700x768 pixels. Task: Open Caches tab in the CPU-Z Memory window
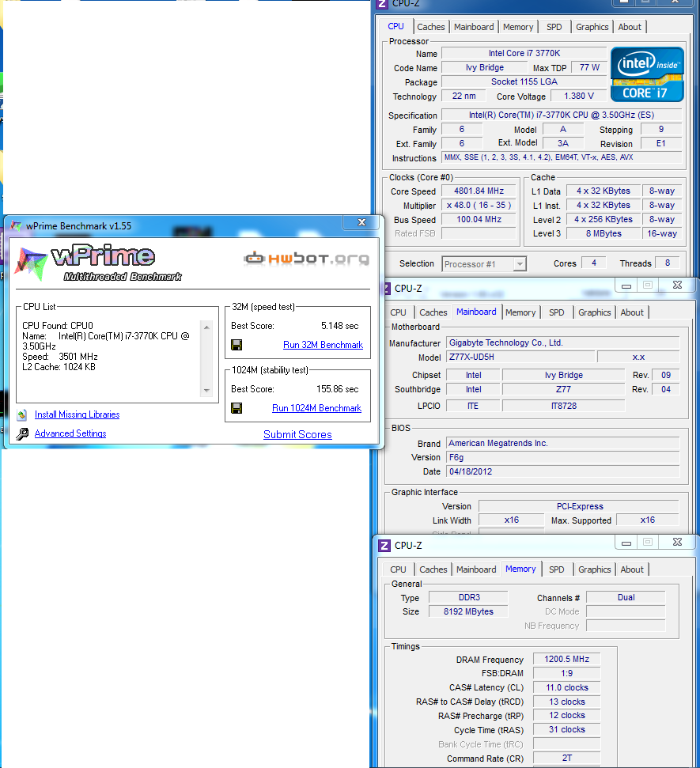pos(433,569)
